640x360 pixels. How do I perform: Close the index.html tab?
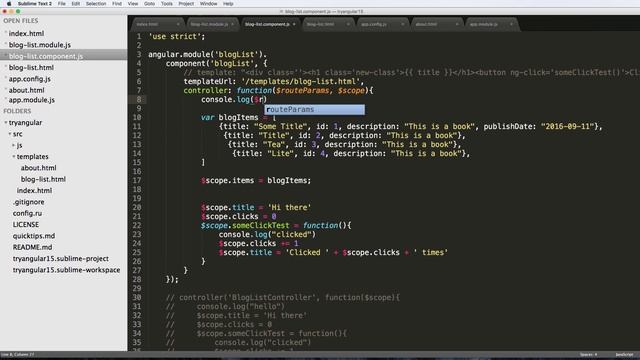point(178,24)
